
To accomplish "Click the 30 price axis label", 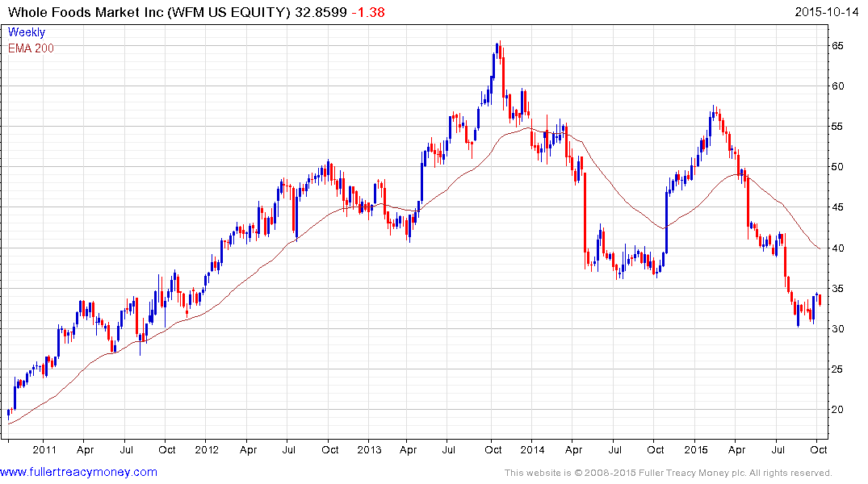I will pyautogui.click(x=837, y=329).
